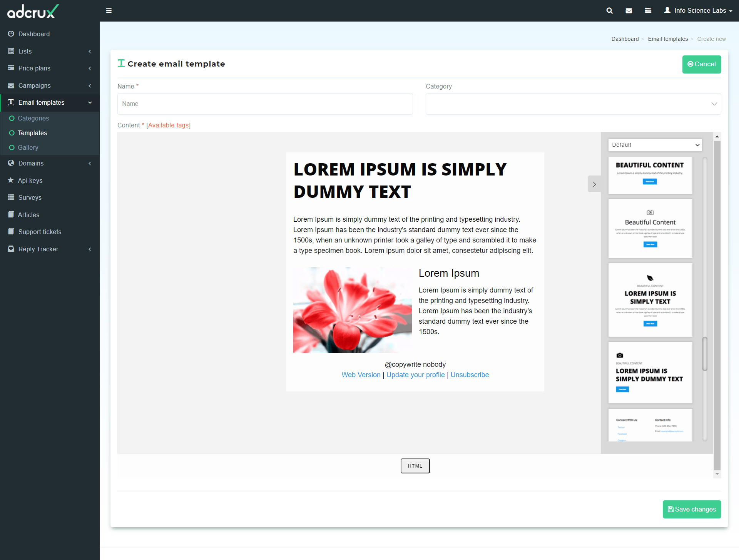
Task: Open Categories under Email templates
Action: coord(33,118)
